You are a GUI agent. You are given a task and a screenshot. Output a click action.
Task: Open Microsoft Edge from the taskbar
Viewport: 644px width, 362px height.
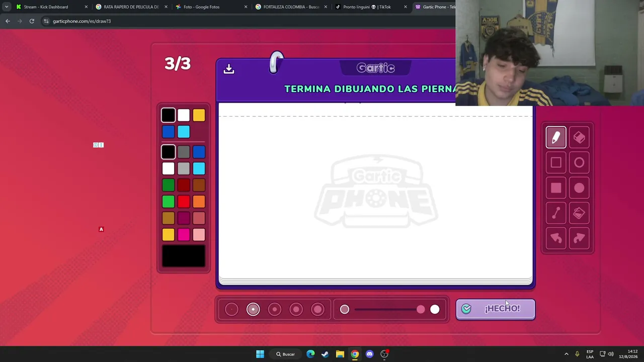(310, 354)
